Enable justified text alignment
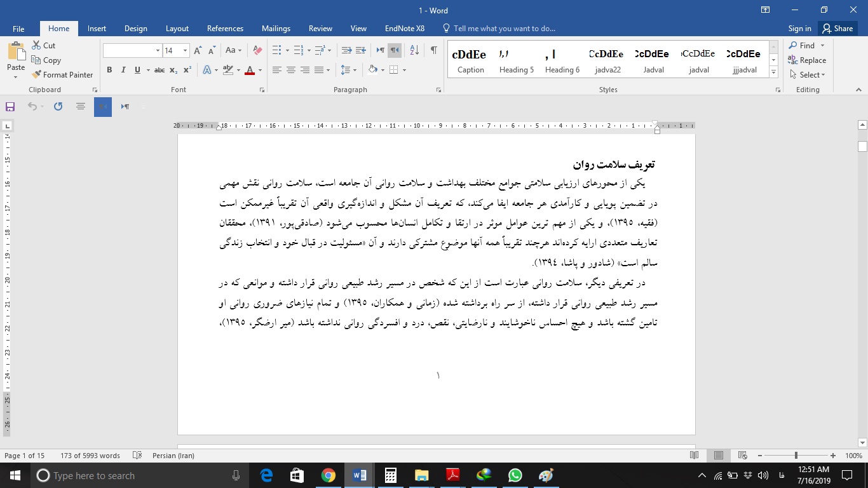Viewport: 868px width, 488px height. tap(320, 70)
